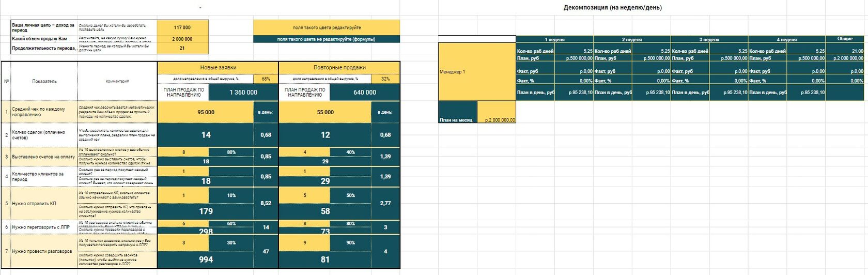This screenshot has width=868, height=275.
Task: Click the per-day value 47
Action: pyautogui.click(x=266, y=251)
